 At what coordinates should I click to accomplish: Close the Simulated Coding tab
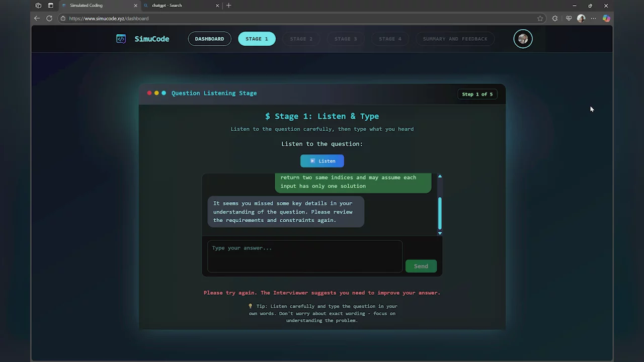(135, 6)
